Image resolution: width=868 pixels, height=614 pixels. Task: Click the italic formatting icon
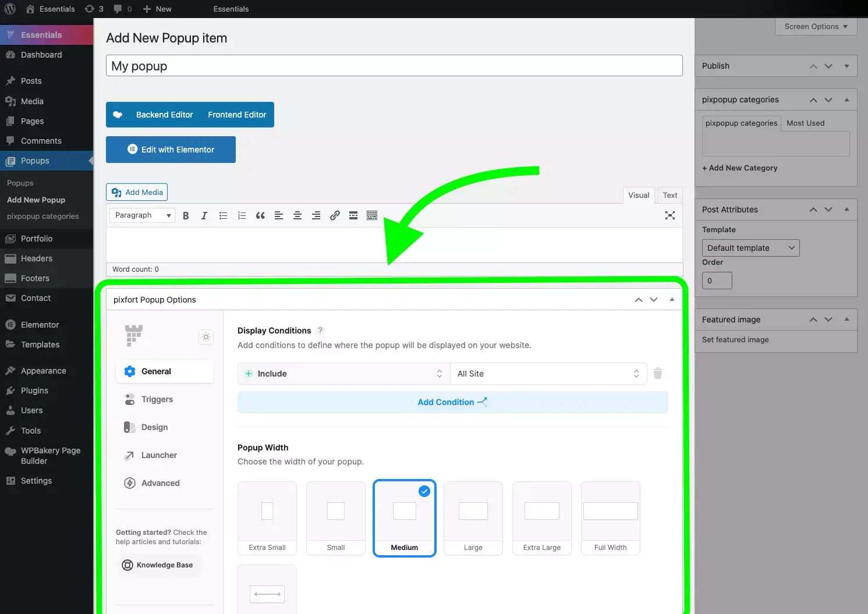(x=204, y=215)
